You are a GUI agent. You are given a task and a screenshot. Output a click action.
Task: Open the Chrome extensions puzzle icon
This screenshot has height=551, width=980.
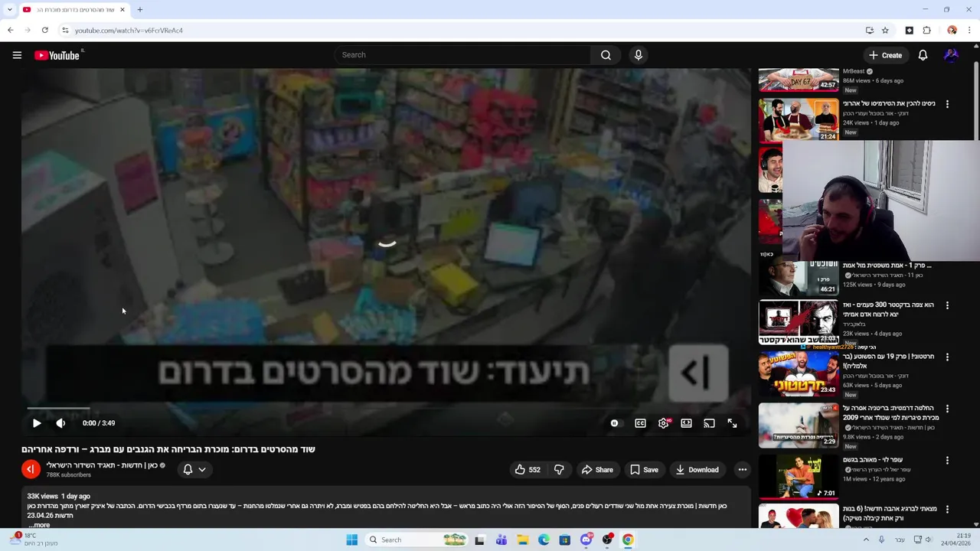(927, 31)
